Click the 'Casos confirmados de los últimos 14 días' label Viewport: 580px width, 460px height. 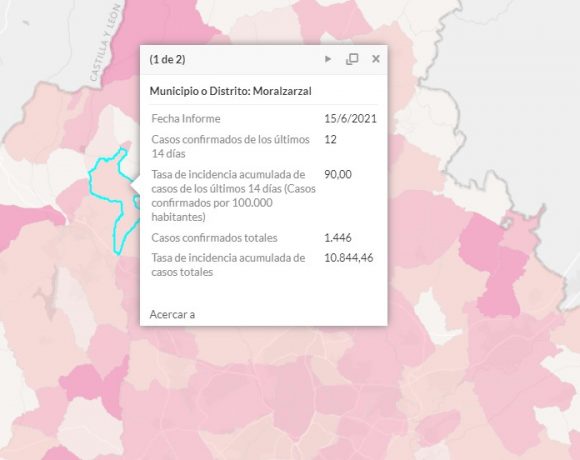[230, 146]
